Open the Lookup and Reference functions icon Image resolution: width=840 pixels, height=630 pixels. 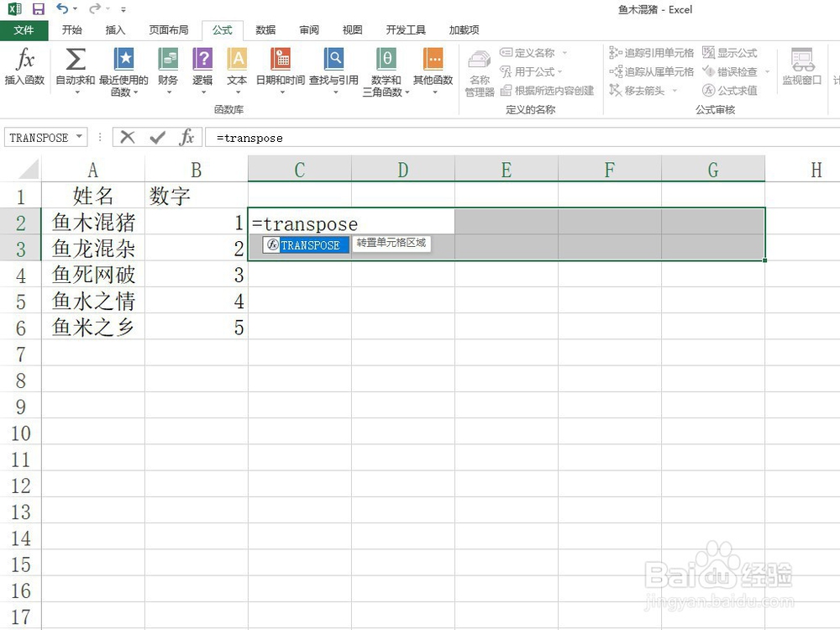(333, 59)
